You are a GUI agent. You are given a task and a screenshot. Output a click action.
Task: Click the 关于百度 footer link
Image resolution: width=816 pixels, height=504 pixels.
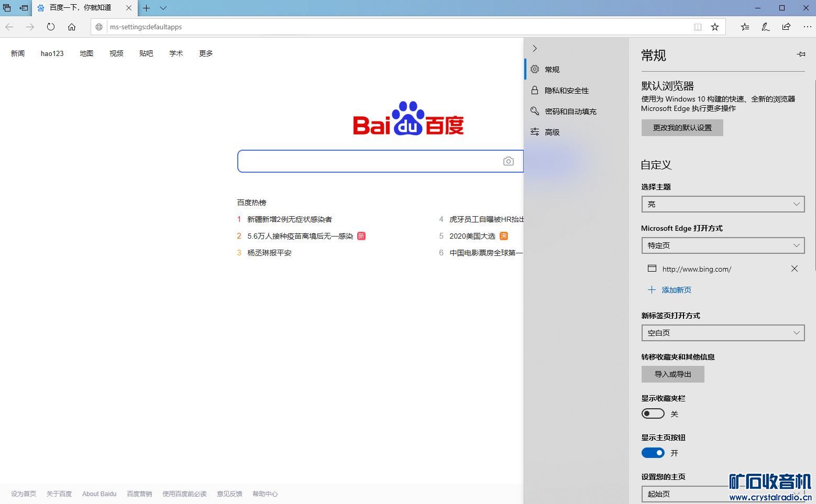(x=59, y=494)
